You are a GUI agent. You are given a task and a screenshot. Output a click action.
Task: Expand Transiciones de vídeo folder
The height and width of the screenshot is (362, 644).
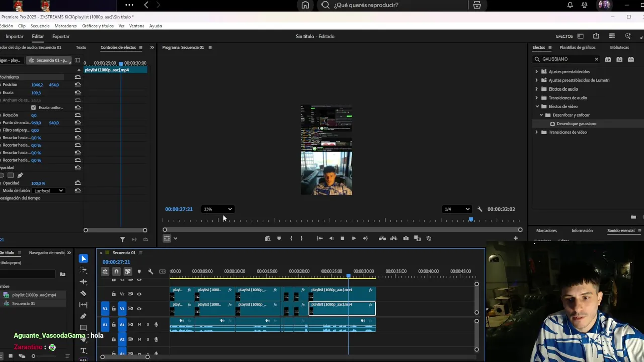coord(536,132)
